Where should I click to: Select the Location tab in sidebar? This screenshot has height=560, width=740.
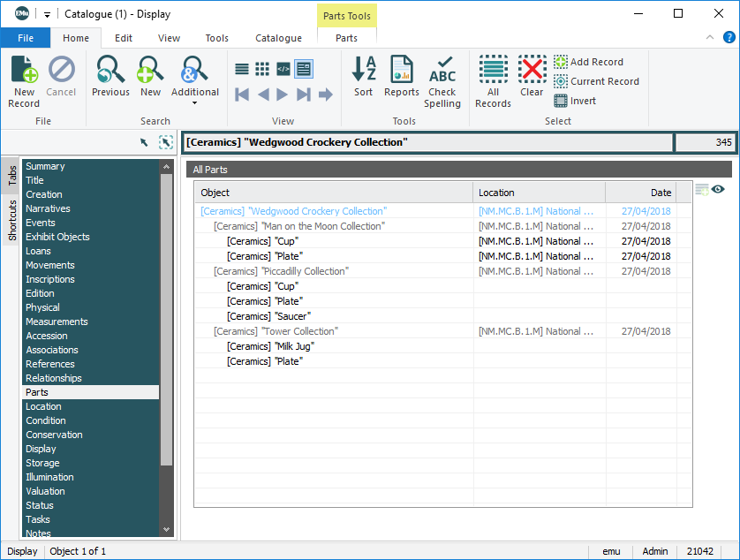pyautogui.click(x=44, y=406)
